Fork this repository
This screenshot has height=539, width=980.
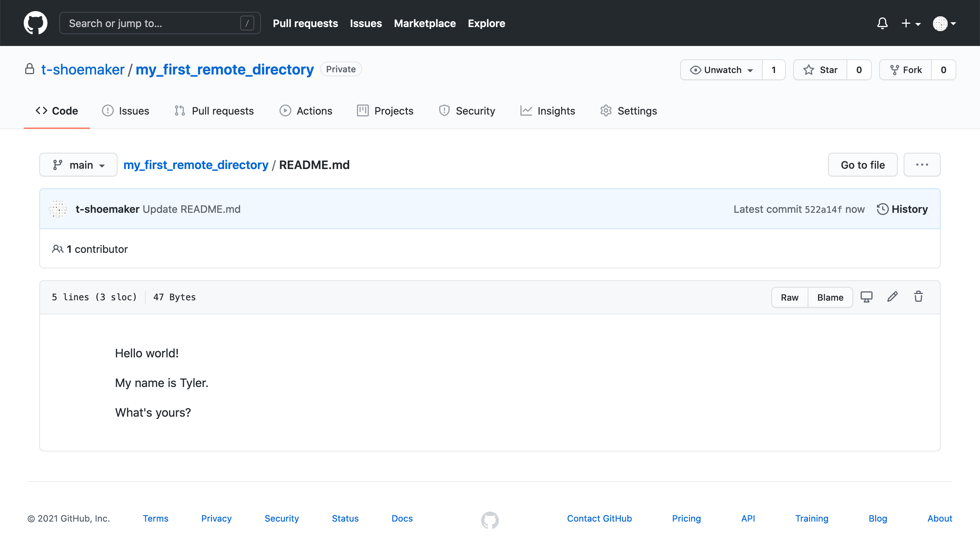[905, 70]
